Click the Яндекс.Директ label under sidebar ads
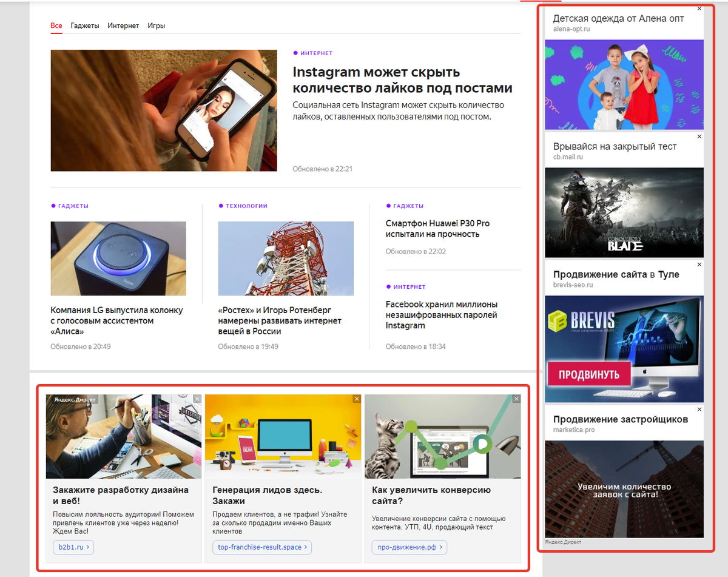 coord(562,542)
